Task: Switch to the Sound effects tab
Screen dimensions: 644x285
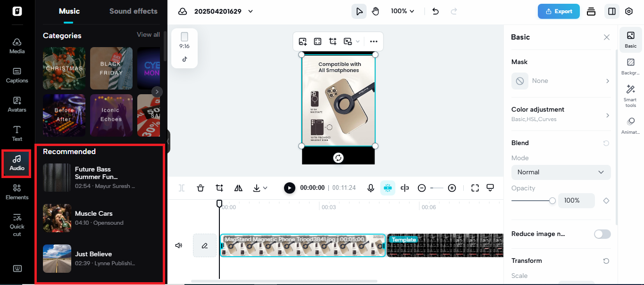Action: coord(133,11)
